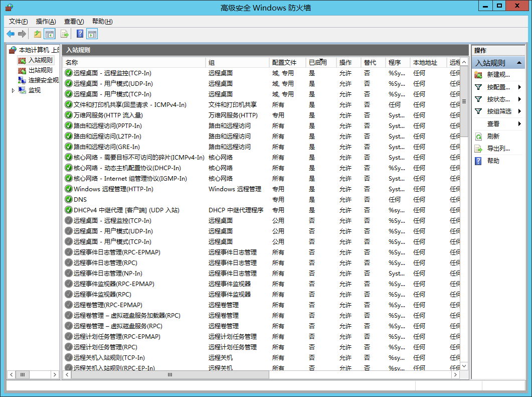Click the Back arrow toolbar icon
This screenshot has width=532, height=397.
pyautogui.click(x=11, y=34)
